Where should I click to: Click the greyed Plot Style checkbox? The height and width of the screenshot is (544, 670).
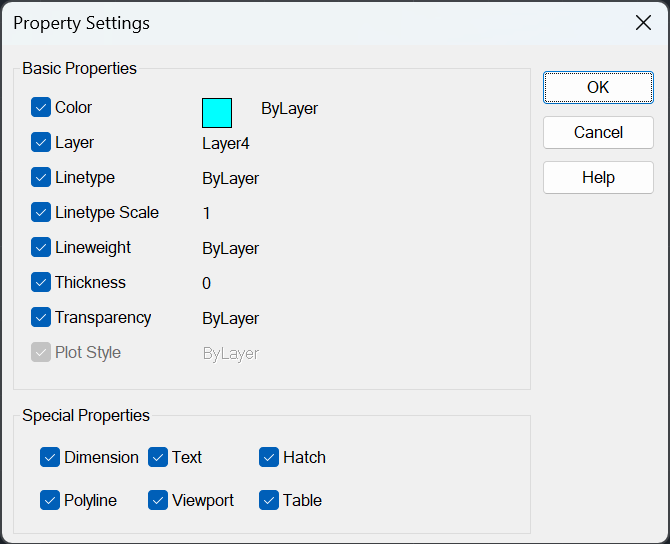[x=41, y=353]
